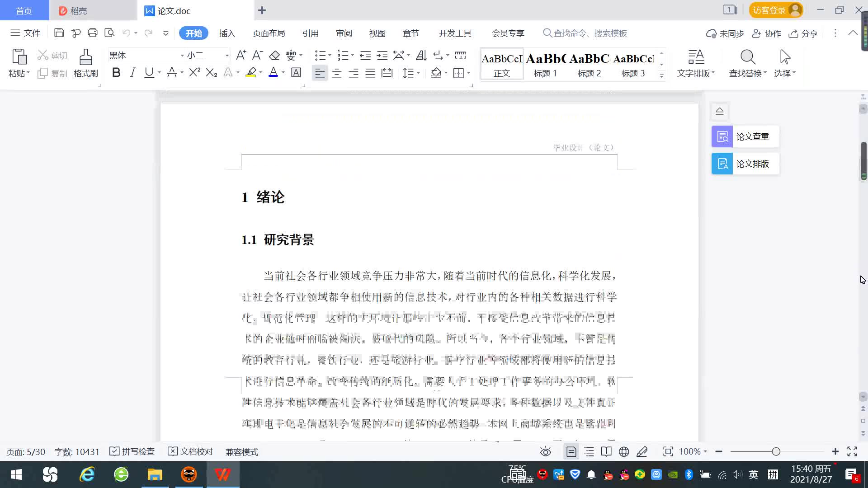The height and width of the screenshot is (488, 868).
Task: Apply the 标题 1 heading style
Action: pos(545,64)
